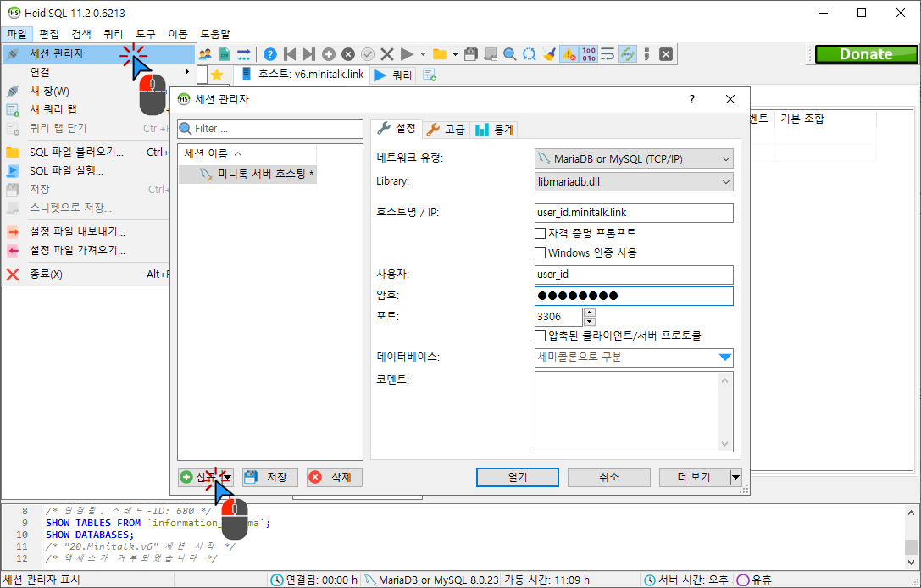Click the session Filter search field
The image size is (921, 588).
270,129
